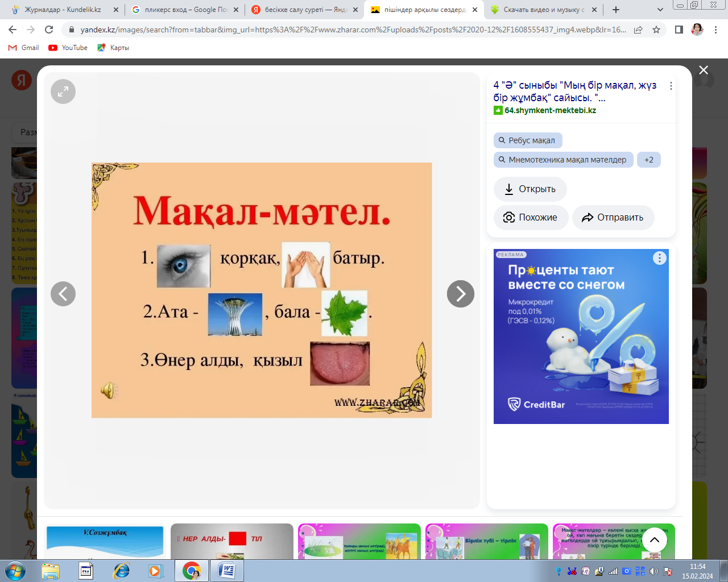Viewport: 728px width, 582px height.
Task: Open the 64.shymkent-mektebi.kz source link
Action: [550, 110]
